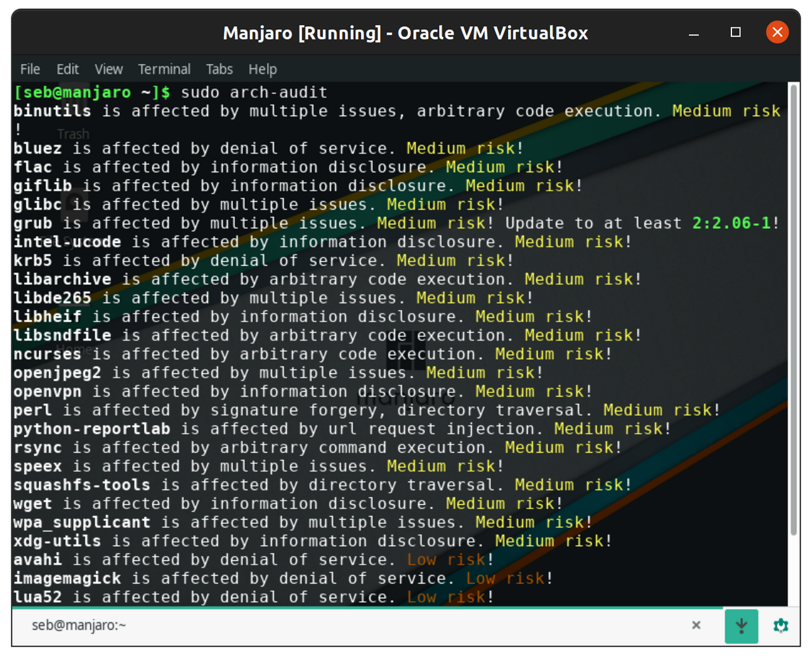
Task: Click the VirtualBox window title text
Action: click(405, 33)
